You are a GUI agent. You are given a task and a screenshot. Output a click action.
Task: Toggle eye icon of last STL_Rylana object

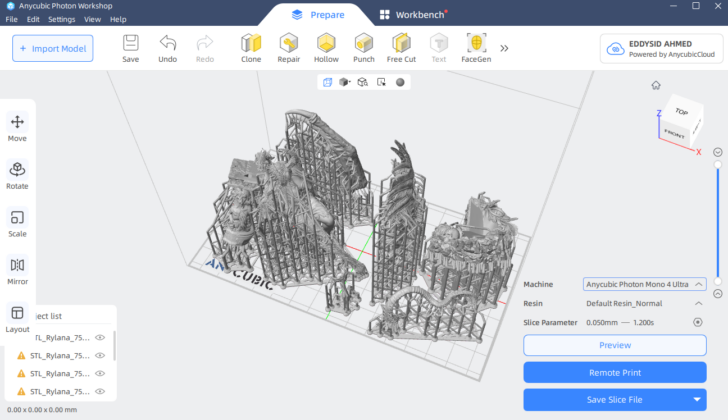(100, 391)
